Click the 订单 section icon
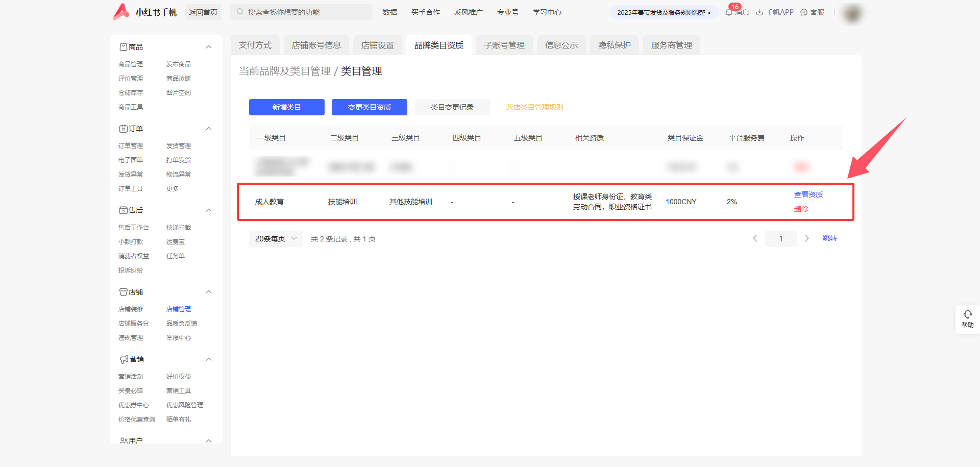This screenshot has width=980, height=467. click(x=124, y=129)
